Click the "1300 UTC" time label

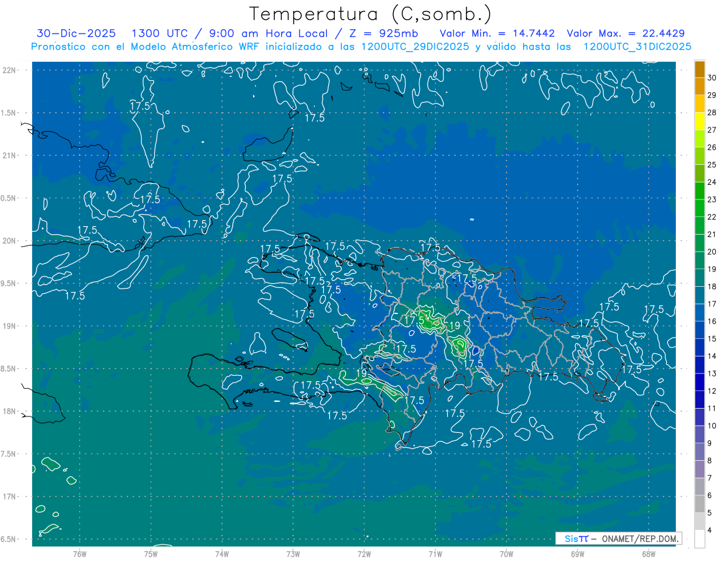tap(161, 33)
